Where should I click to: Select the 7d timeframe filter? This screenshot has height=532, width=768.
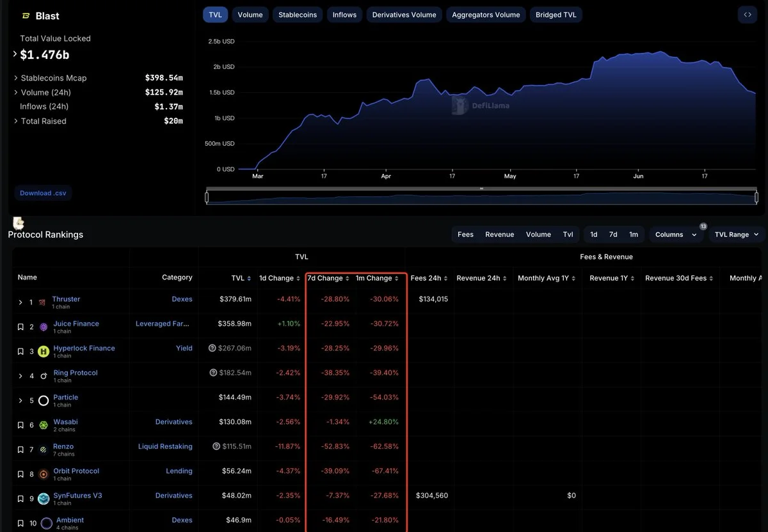(613, 235)
